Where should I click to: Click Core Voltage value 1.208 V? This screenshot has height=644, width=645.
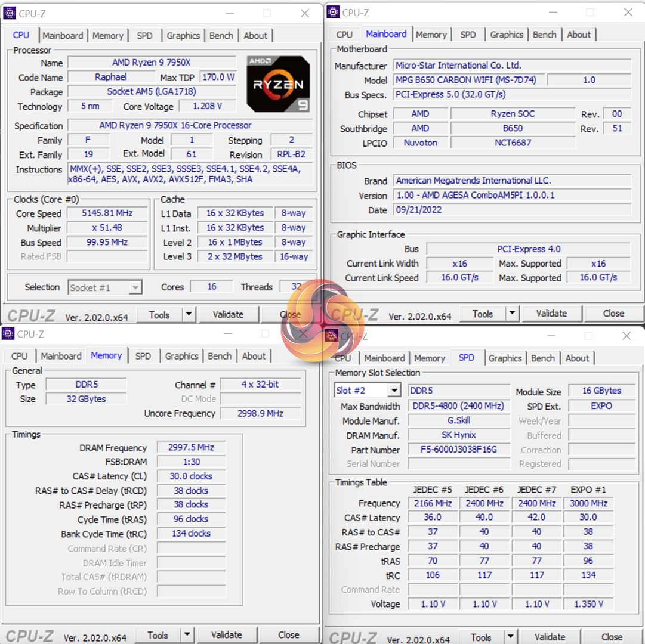pos(207,106)
